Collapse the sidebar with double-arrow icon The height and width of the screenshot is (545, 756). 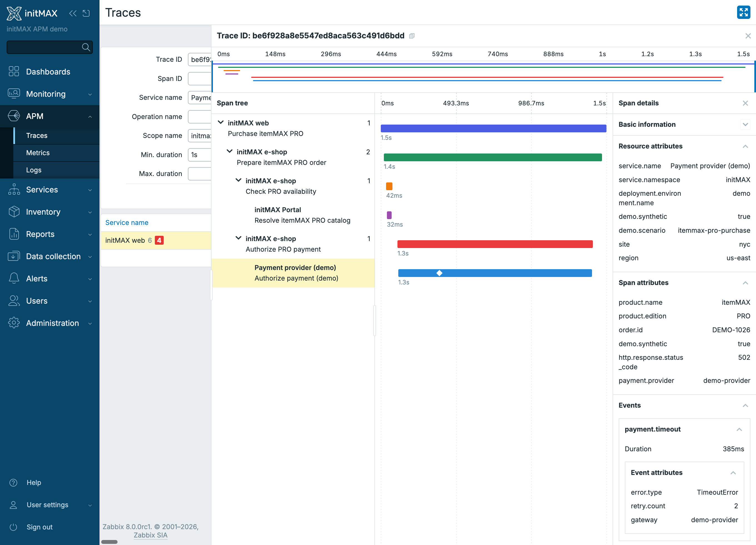tap(73, 13)
